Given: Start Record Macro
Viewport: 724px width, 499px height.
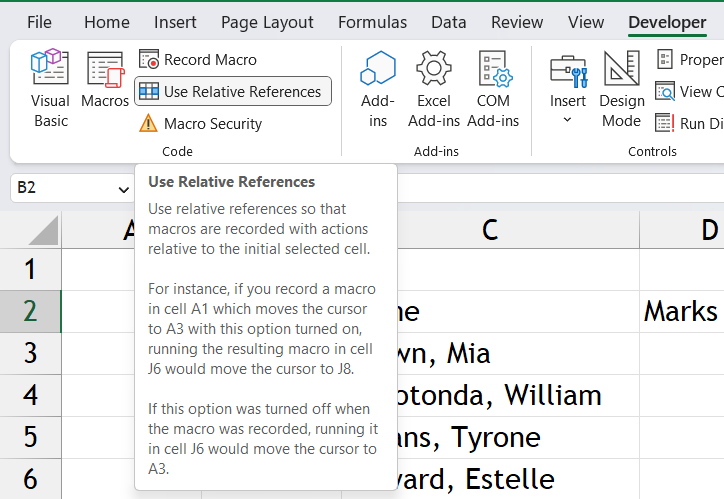Looking at the screenshot, I should (x=198, y=60).
